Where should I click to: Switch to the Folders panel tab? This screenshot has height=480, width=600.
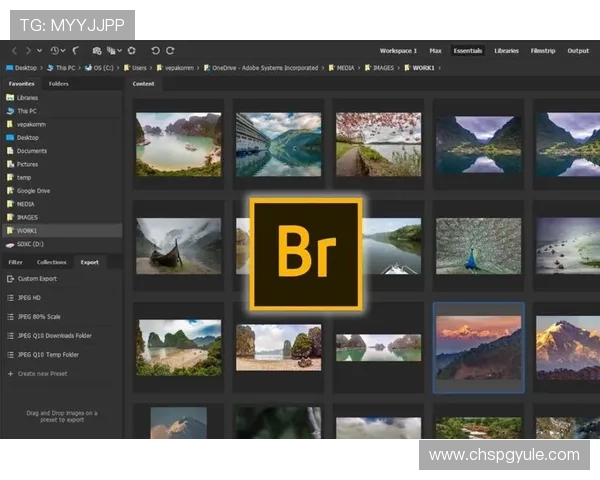59,83
